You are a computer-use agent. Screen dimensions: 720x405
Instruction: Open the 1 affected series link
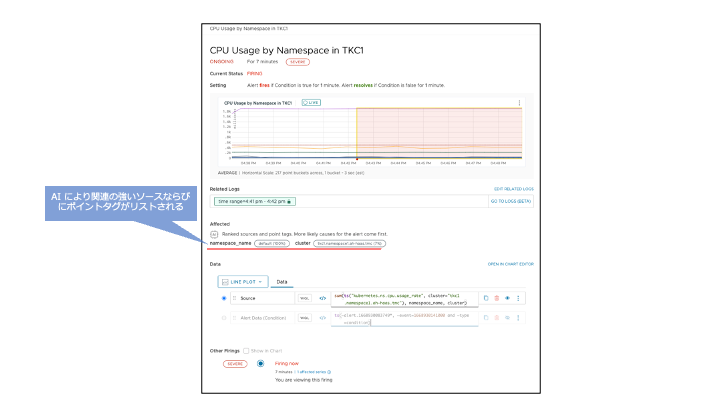click(x=314, y=372)
